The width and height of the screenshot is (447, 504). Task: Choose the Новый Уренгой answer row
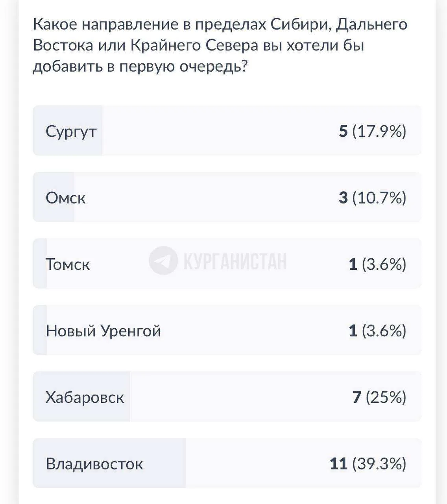click(227, 330)
